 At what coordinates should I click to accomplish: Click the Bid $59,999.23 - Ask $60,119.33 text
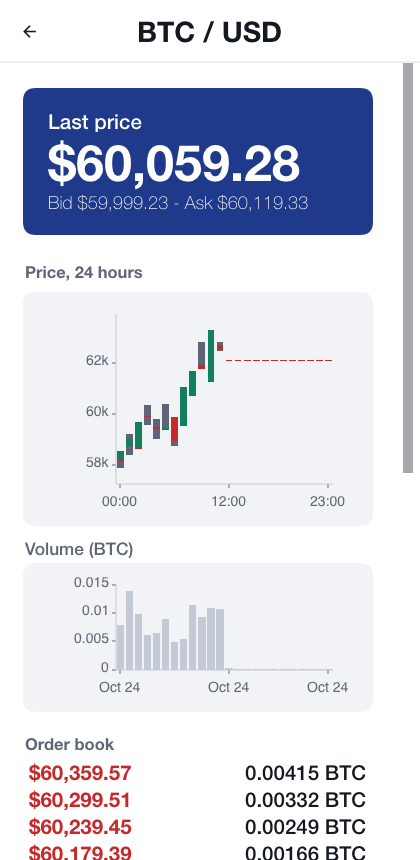[178, 203]
